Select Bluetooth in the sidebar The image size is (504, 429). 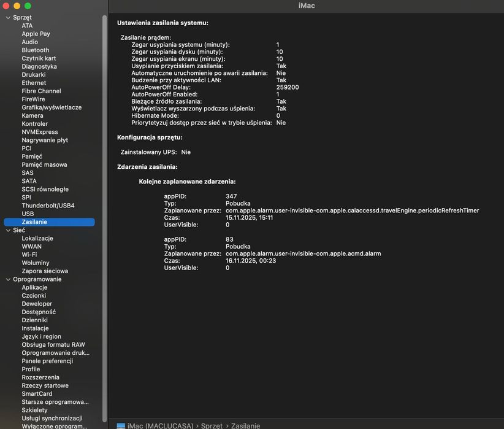pyautogui.click(x=36, y=50)
